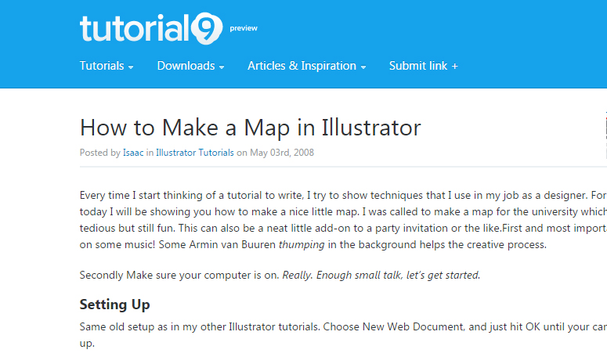
Task: Click the Submit link + item
Action: coord(424,66)
